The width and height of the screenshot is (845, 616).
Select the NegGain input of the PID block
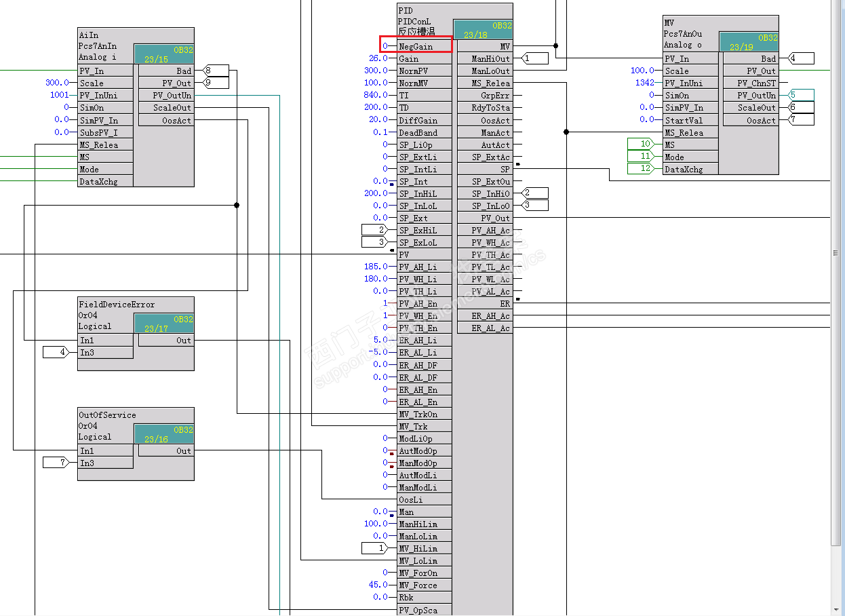424,46
